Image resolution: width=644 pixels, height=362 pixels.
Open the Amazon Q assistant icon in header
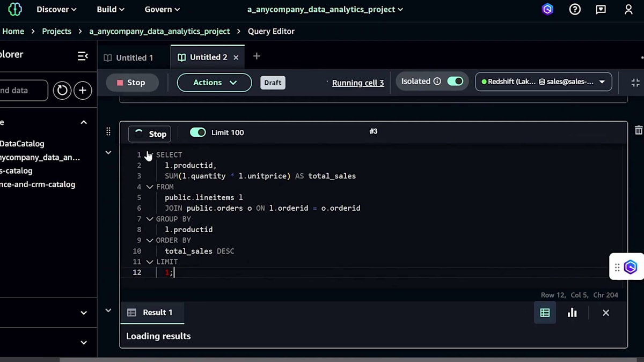click(547, 9)
